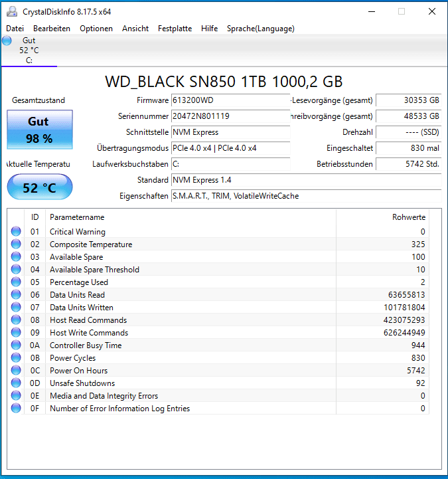
Task: Click the CrystalDiskInfo app icon in title bar
Action: coord(12,11)
